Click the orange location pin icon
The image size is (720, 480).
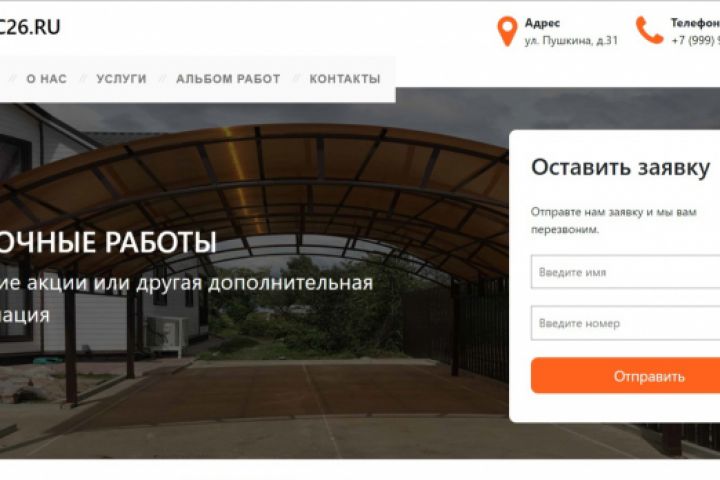pos(507,32)
